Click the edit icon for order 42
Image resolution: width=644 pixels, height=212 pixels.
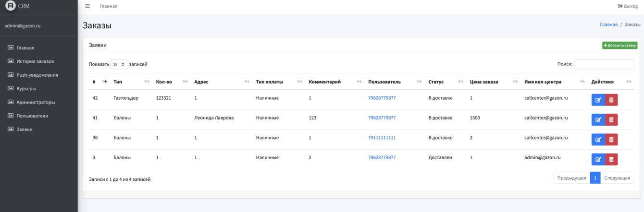pos(598,100)
